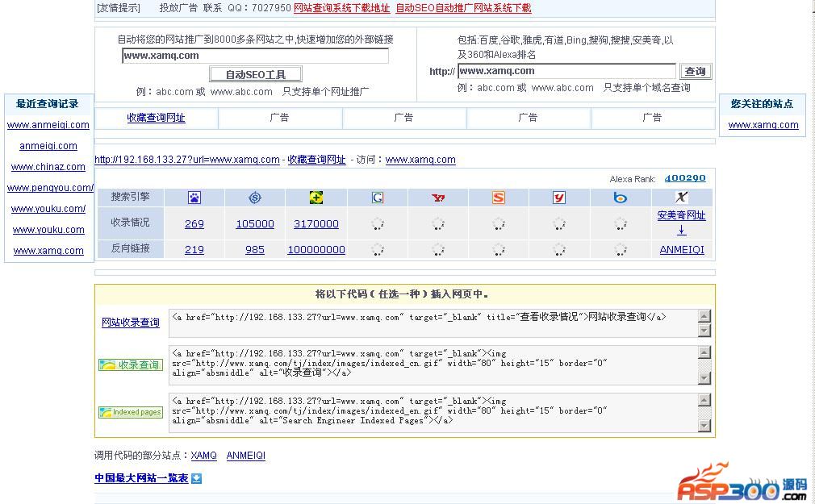Open www.xamq.com under 您关注的站点
Image resolution: width=815 pixels, height=504 pixels.
click(763, 125)
